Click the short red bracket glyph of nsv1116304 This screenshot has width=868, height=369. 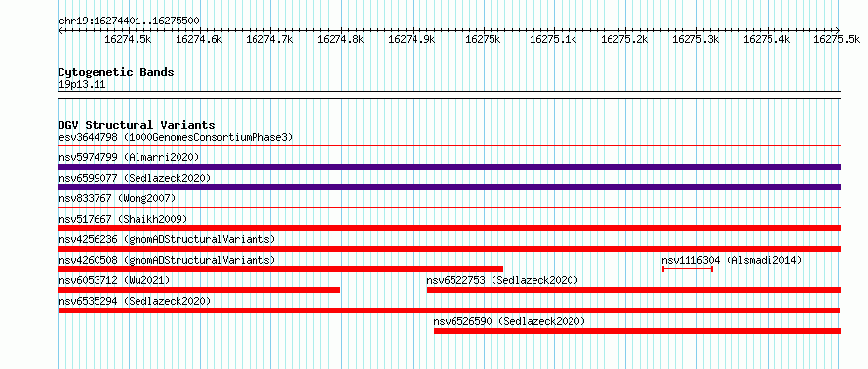[x=688, y=269]
